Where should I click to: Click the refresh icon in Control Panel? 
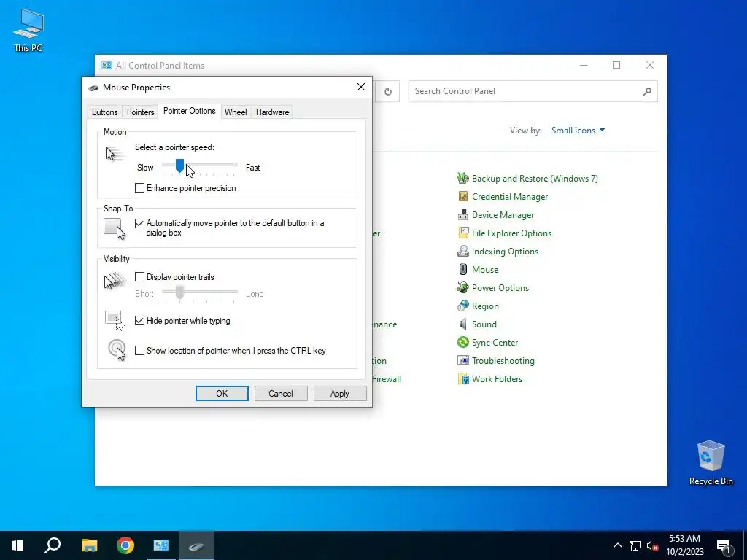coord(388,91)
